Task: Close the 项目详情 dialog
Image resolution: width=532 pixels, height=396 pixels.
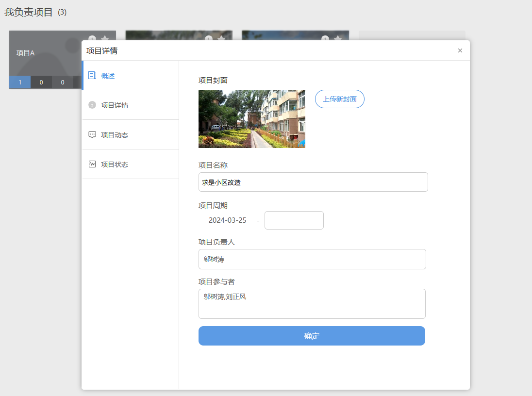Action: point(460,50)
